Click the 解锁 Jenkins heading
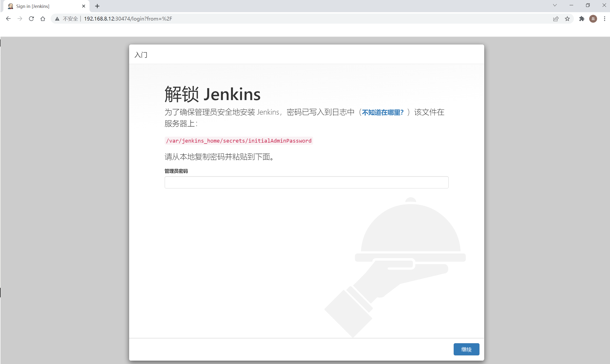The height and width of the screenshot is (364, 610). [x=212, y=94]
